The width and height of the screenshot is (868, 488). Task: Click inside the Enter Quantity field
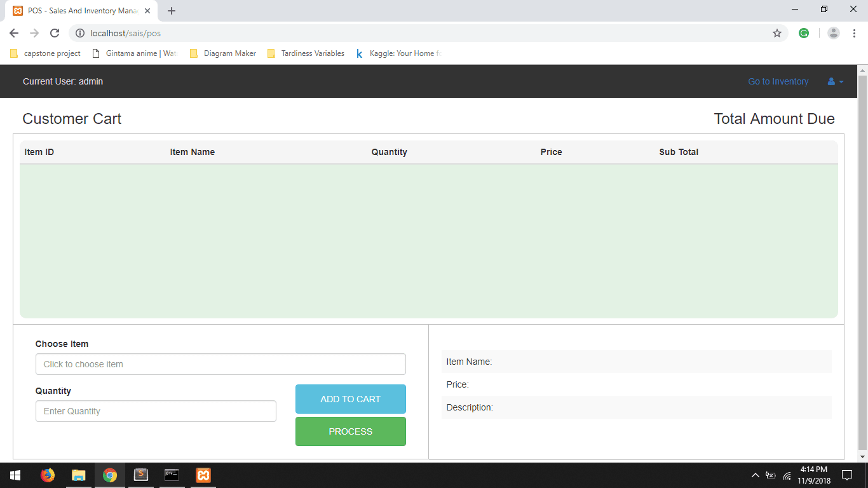point(156,411)
